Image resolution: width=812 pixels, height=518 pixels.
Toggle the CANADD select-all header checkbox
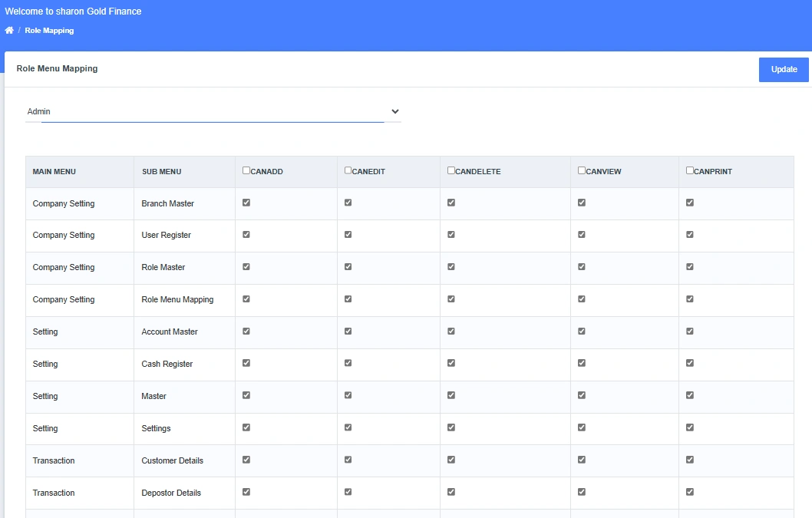pos(246,170)
